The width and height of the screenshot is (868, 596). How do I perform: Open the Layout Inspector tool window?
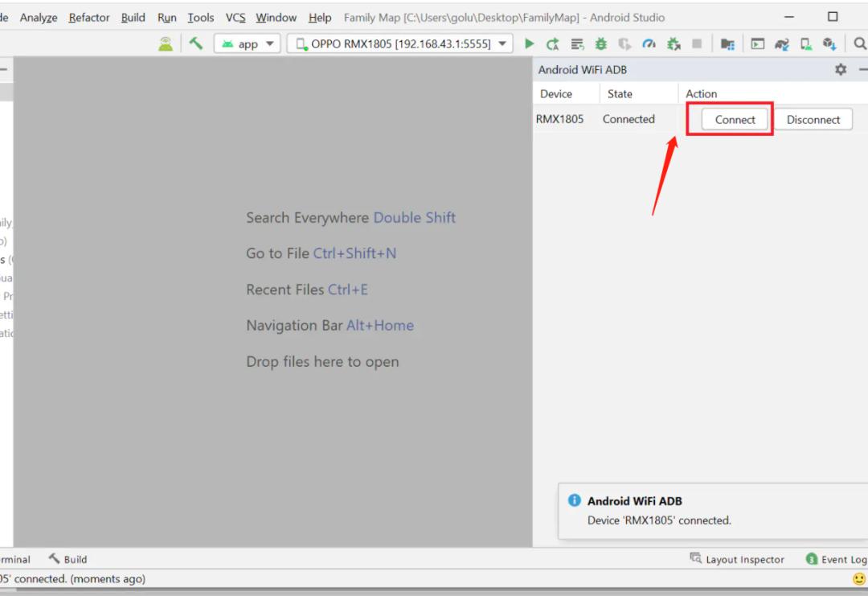[737, 559]
